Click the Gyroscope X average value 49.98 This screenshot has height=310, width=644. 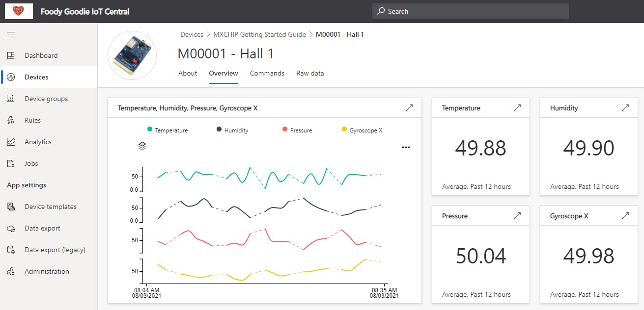588,256
